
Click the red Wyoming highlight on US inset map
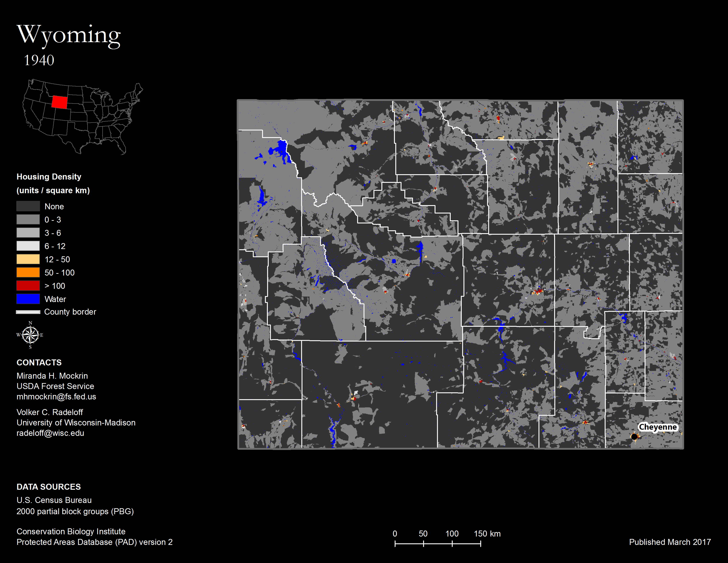pos(59,102)
